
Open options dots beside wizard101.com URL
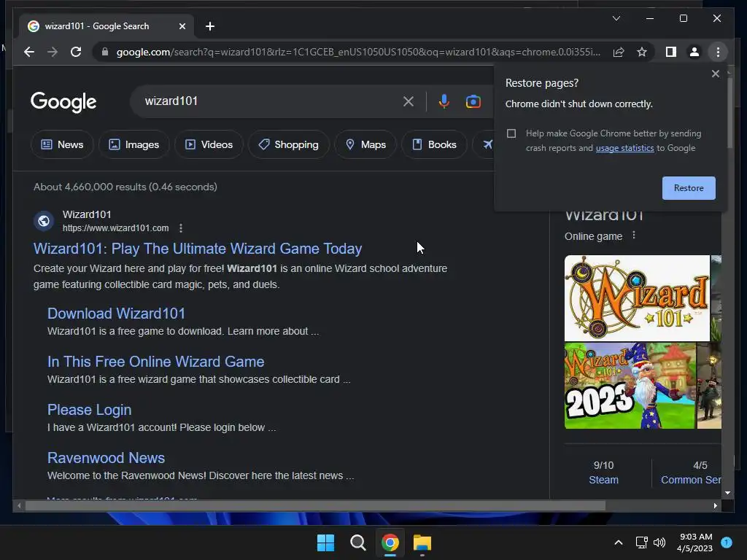click(x=181, y=228)
